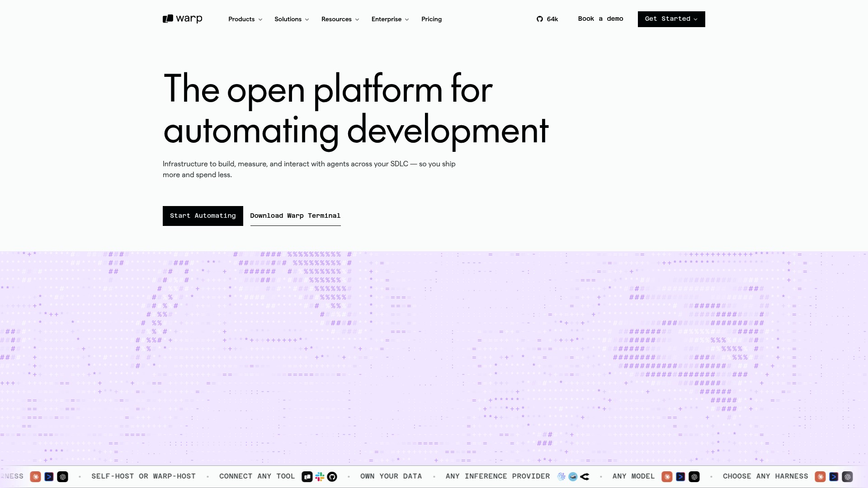
Task: Click the GitHub icon next to CONNECT ANY TOOL
Action: tap(332, 477)
